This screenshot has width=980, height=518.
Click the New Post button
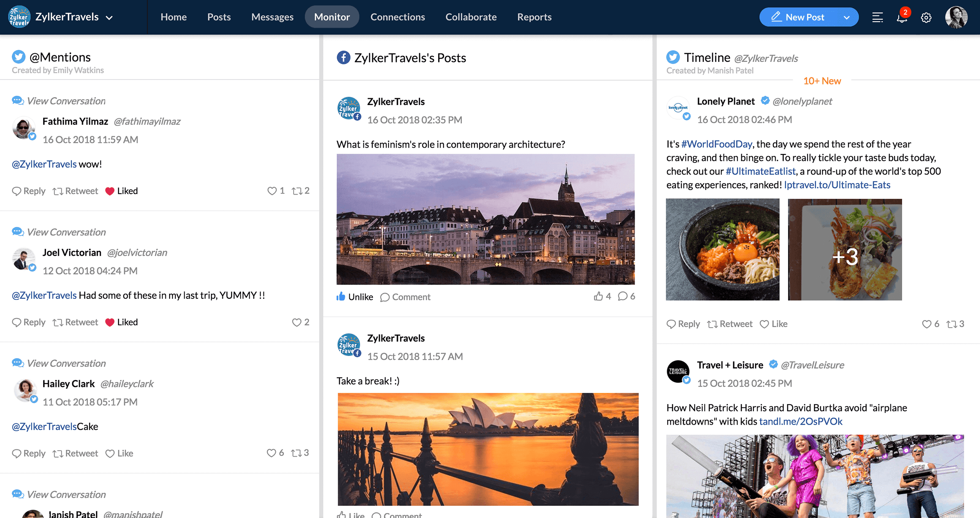point(798,17)
